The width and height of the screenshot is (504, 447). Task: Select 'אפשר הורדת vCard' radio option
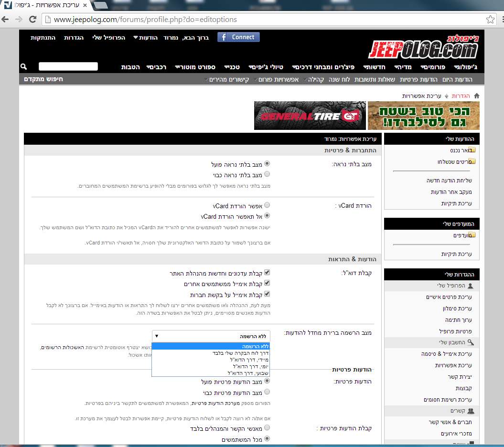pos(267,205)
